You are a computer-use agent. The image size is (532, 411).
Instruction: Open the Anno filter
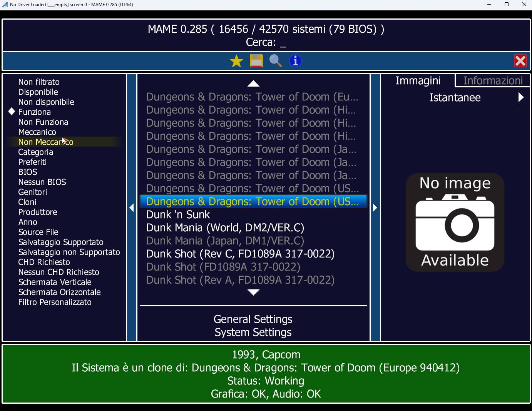pos(28,222)
